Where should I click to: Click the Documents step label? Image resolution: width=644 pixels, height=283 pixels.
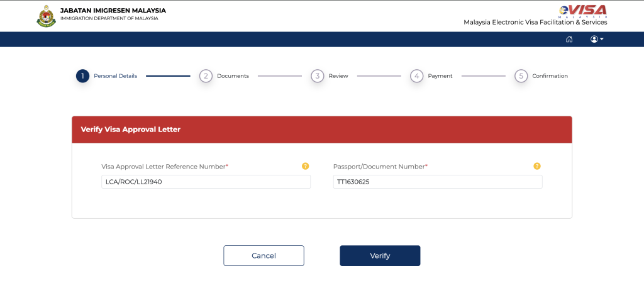233,76
